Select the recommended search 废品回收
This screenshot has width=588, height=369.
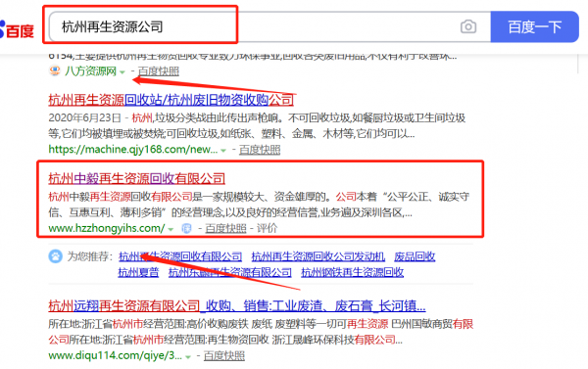(x=415, y=256)
